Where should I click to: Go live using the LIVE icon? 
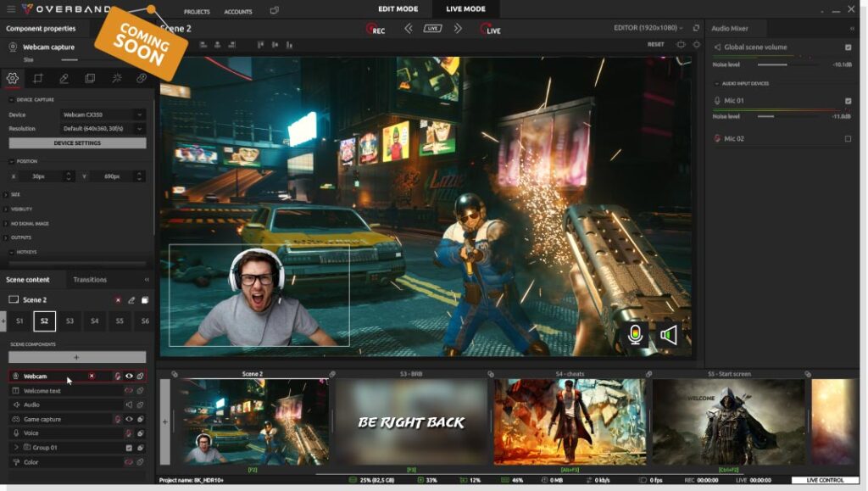click(x=491, y=30)
